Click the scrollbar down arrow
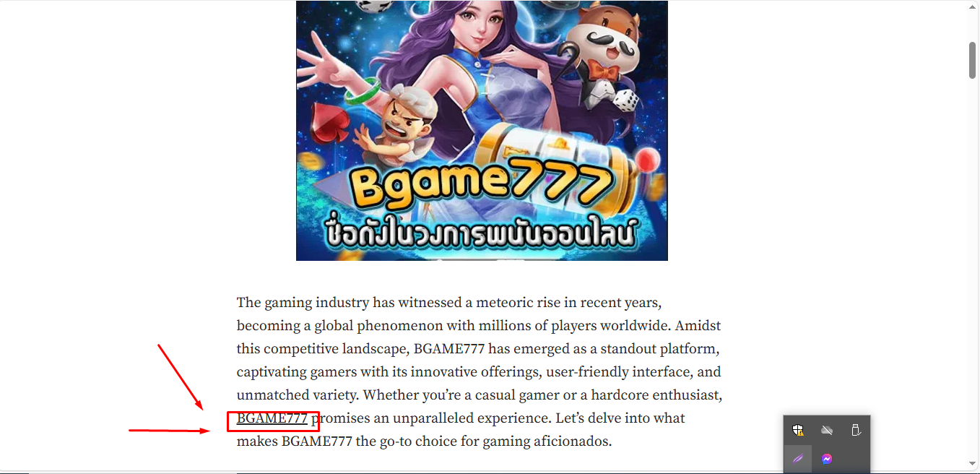Screen dimensions: 980x474 [973, 463]
